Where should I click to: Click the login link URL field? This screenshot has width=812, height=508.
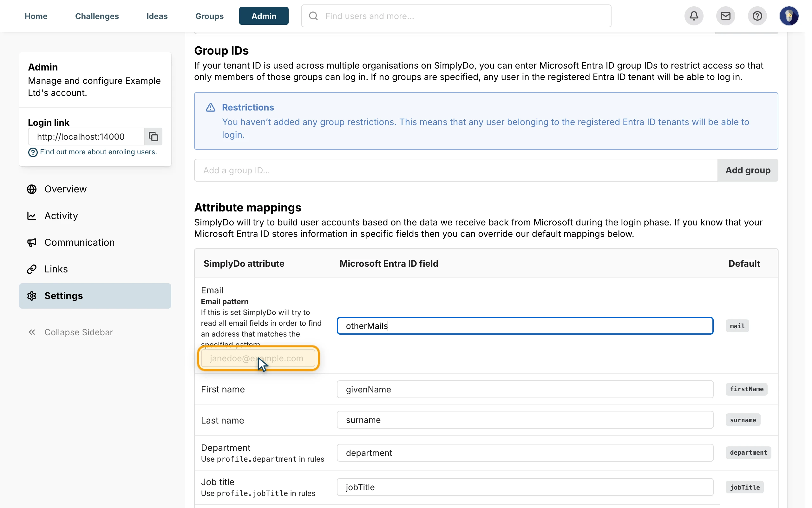pos(86,137)
